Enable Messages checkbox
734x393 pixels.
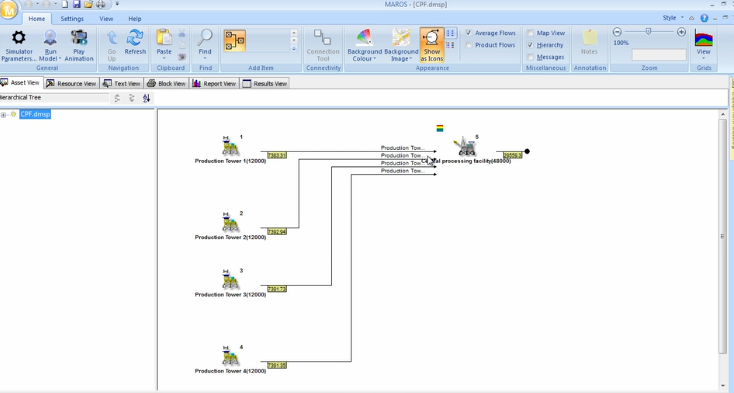530,57
